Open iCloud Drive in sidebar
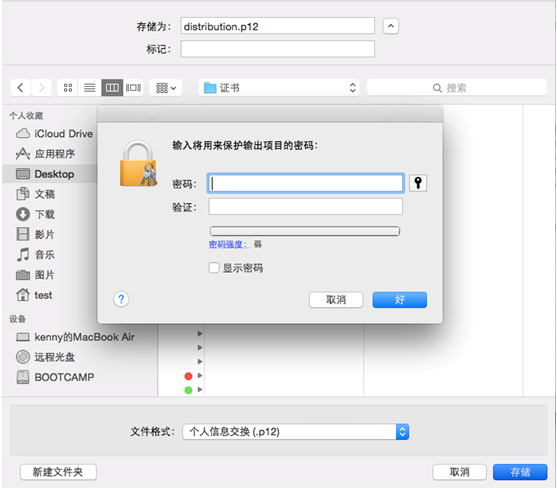 (54, 134)
